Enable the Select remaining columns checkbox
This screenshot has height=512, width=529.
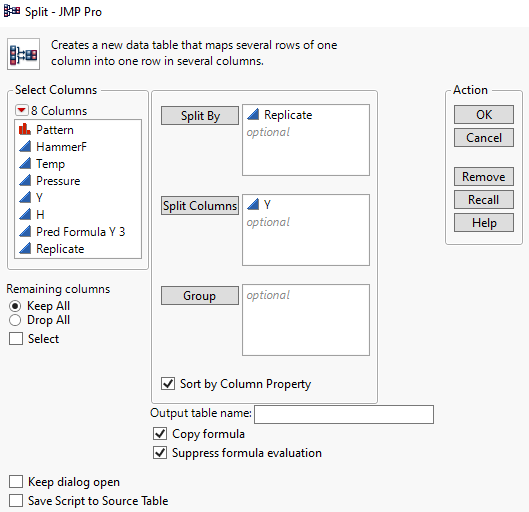point(16,339)
